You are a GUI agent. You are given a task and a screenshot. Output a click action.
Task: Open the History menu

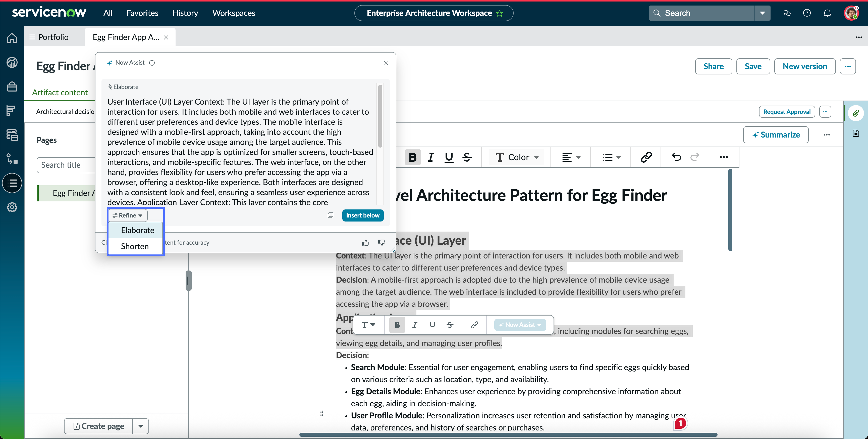click(185, 13)
